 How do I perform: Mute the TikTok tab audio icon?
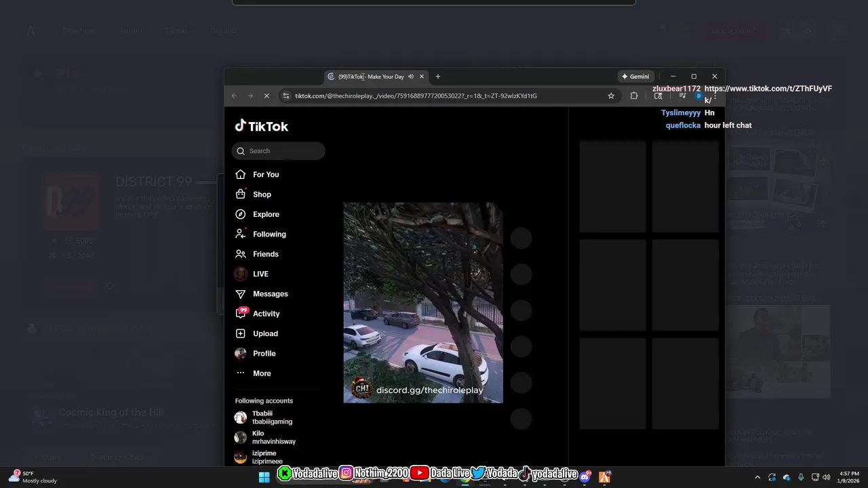[x=411, y=77]
